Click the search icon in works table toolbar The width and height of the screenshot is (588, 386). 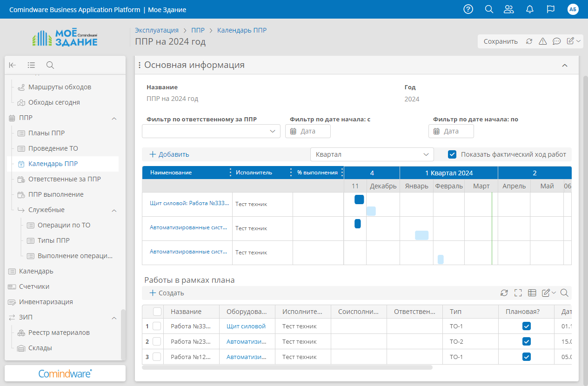pyautogui.click(x=564, y=293)
